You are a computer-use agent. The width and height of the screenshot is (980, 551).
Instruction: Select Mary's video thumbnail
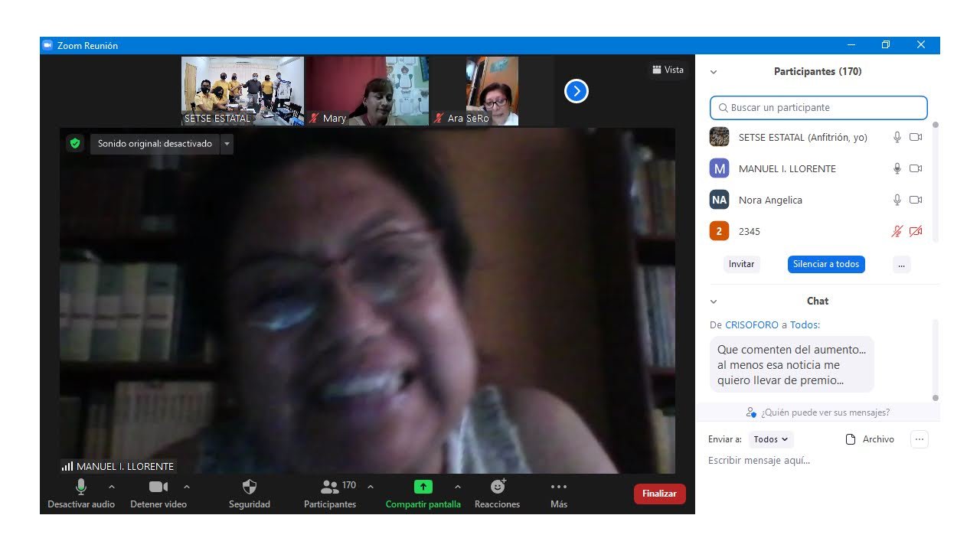(x=367, y=91)
